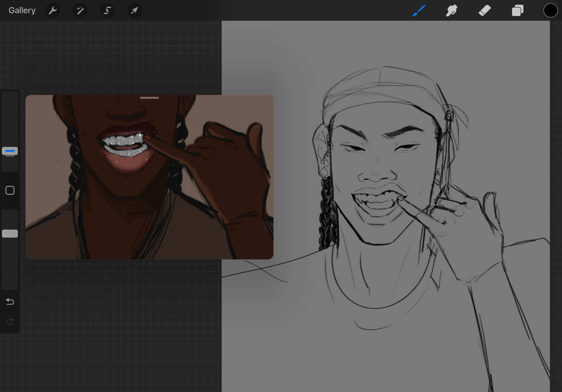
Task: Open the Actions wrench menu
Action: coord(53,10)
